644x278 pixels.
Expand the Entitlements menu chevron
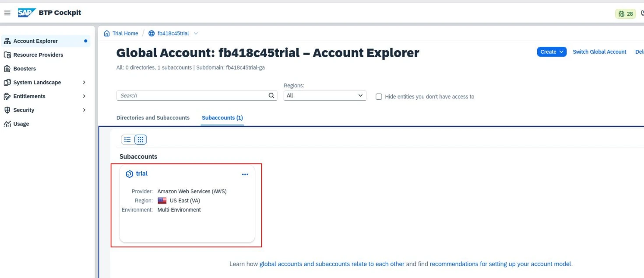(x=84, y=96)
